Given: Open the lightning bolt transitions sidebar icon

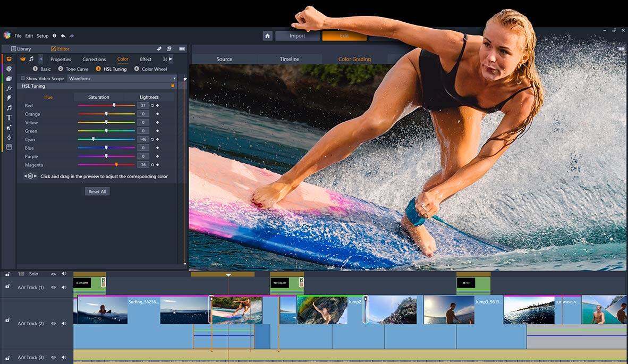Looking at the screenshot, I should (9, 98).
